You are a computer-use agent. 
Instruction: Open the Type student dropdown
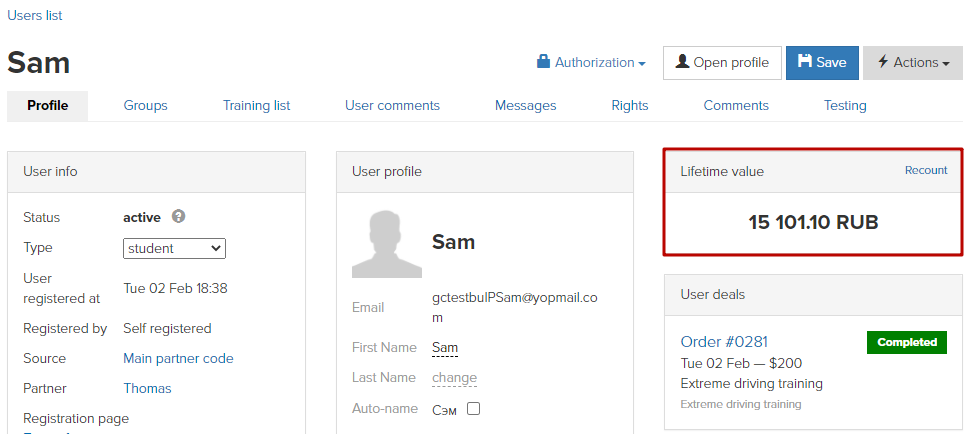pyautogui.click(x=174, y=249)
